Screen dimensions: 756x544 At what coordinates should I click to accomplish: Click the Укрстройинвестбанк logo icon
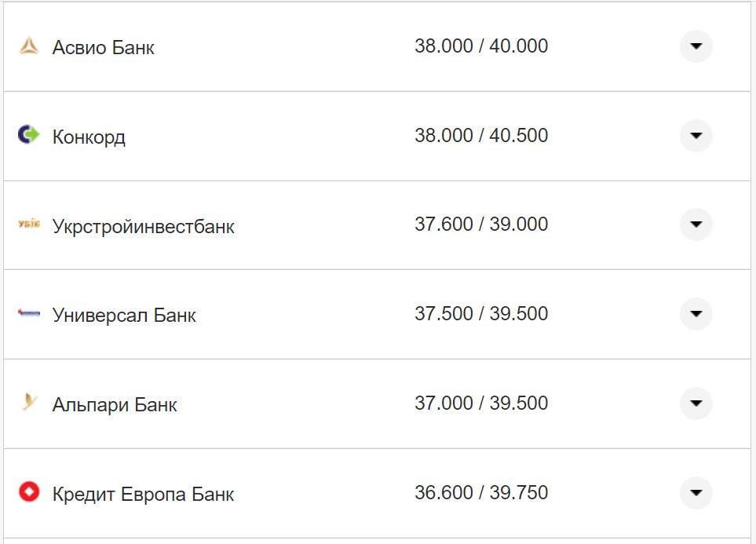(x=28, y=225)
